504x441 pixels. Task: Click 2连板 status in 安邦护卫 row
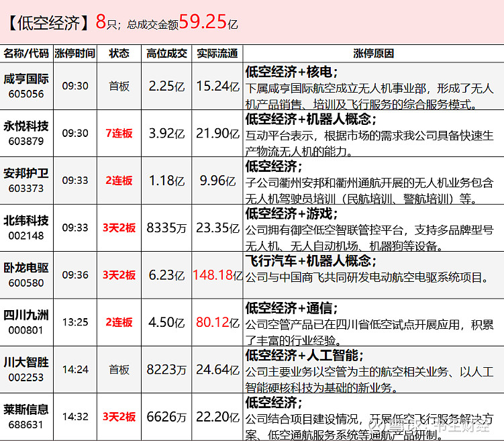tap(119, 181)
